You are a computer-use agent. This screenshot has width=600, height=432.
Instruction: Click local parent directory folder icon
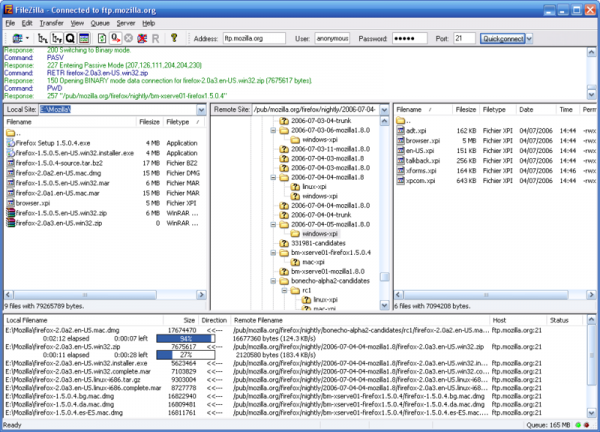(11, 133)
